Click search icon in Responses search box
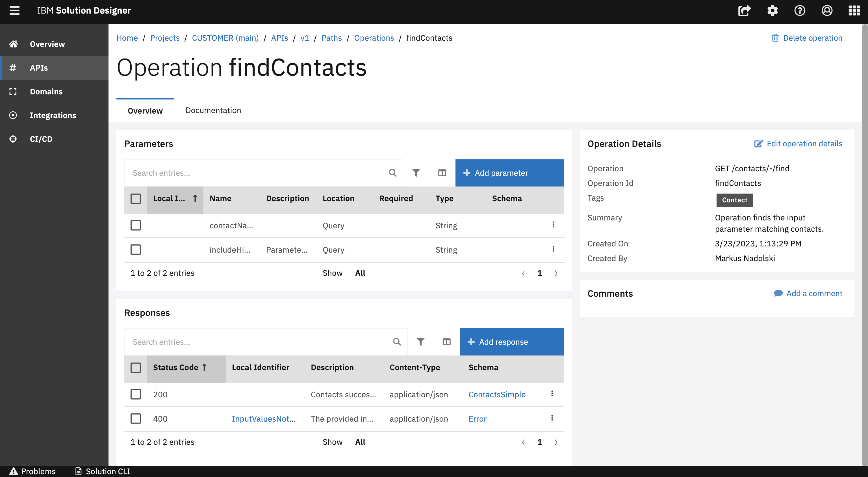The width and height of the screenshot is (868, 477). [x=397, y=342]
